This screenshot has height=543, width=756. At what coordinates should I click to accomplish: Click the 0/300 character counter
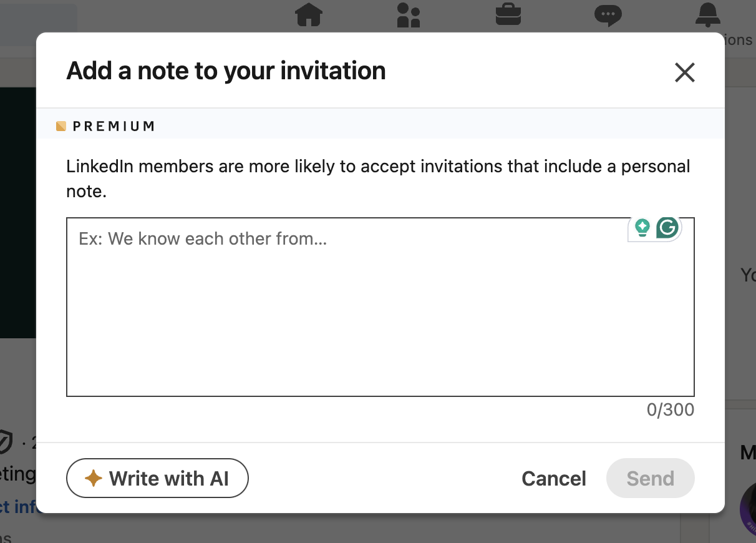tap(670, 410)
